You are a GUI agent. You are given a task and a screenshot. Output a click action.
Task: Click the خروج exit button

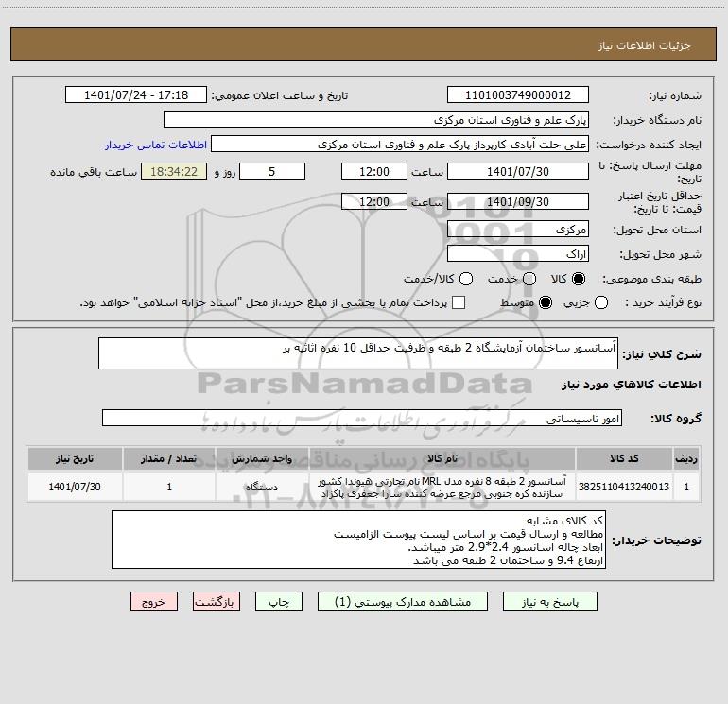[154, 602]
